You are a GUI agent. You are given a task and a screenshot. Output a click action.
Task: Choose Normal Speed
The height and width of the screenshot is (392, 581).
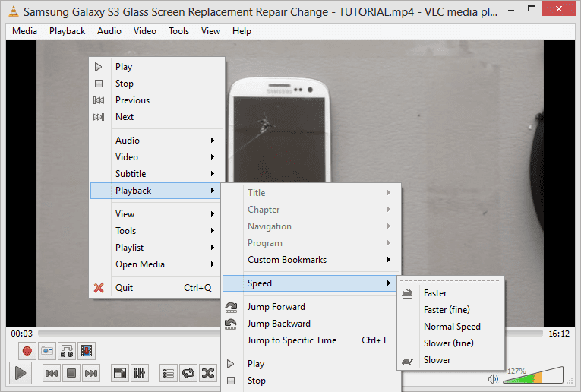(450, 327)
